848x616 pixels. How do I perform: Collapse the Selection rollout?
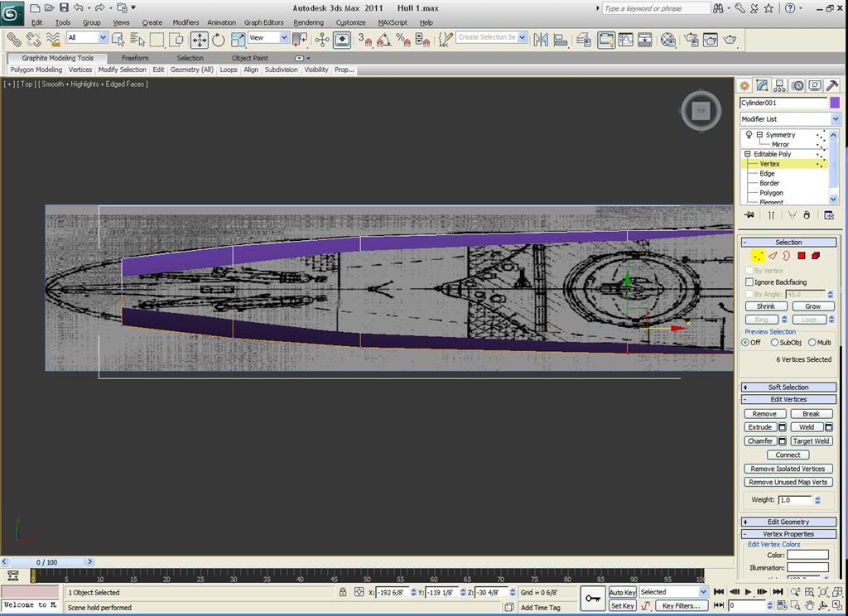tap(788, 243)
